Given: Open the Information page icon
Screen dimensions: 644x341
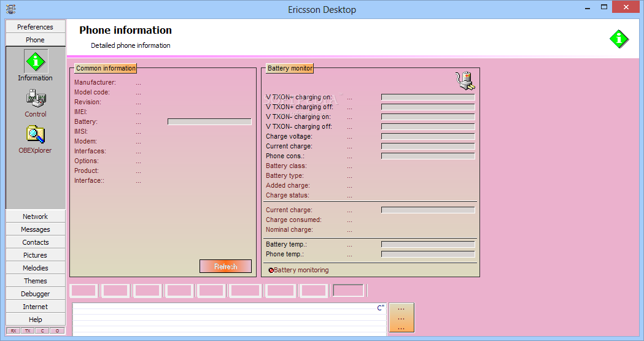Looking at the screenshot, I should (36, 61).
